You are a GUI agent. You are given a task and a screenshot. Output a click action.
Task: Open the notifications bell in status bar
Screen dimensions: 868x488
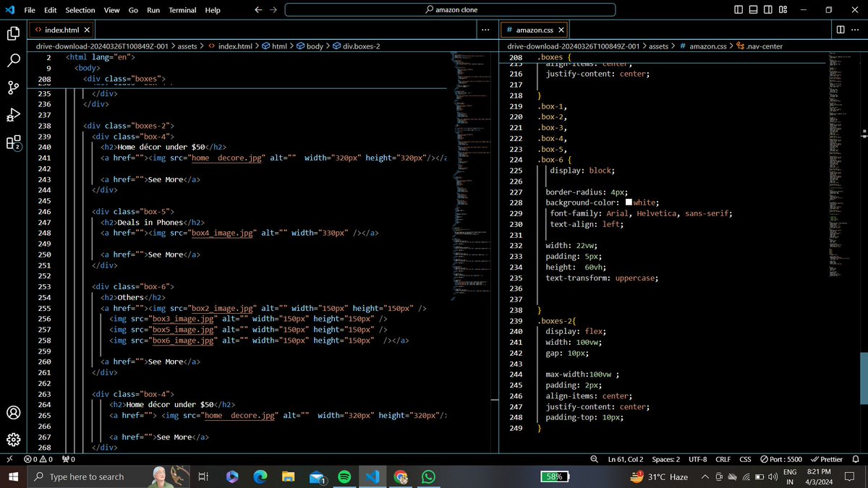pyautogui.click(x=856, y=459)
